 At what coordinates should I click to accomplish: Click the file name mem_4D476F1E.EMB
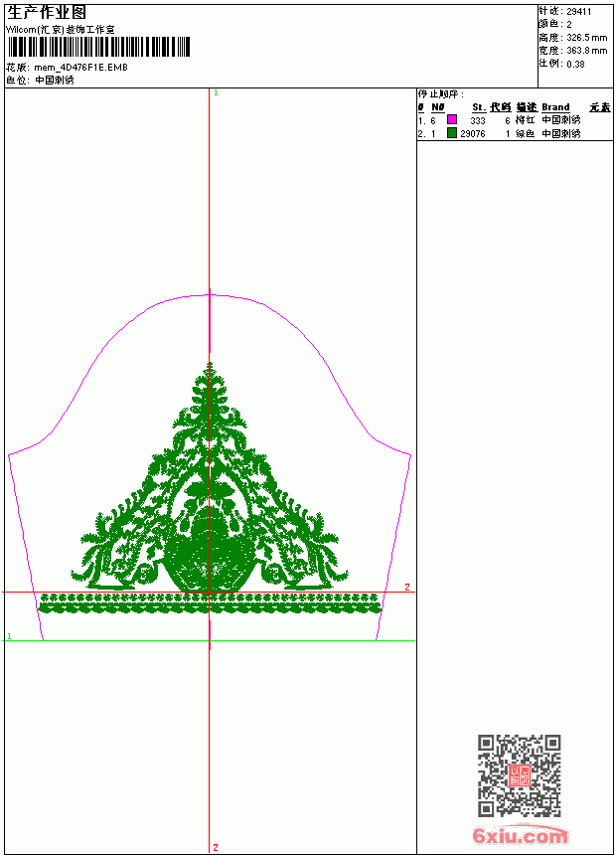coord(80,68)
